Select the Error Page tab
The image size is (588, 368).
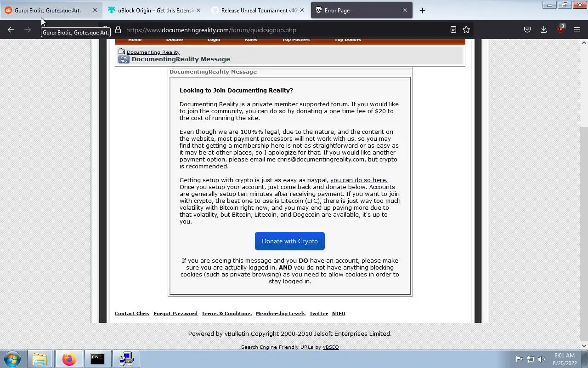click(x=362, y=10)
